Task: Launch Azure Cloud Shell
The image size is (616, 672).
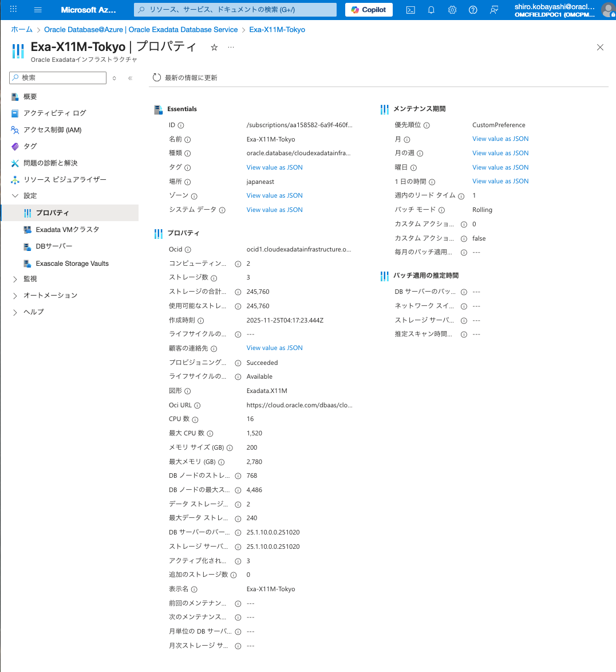Action: (410, 9)
